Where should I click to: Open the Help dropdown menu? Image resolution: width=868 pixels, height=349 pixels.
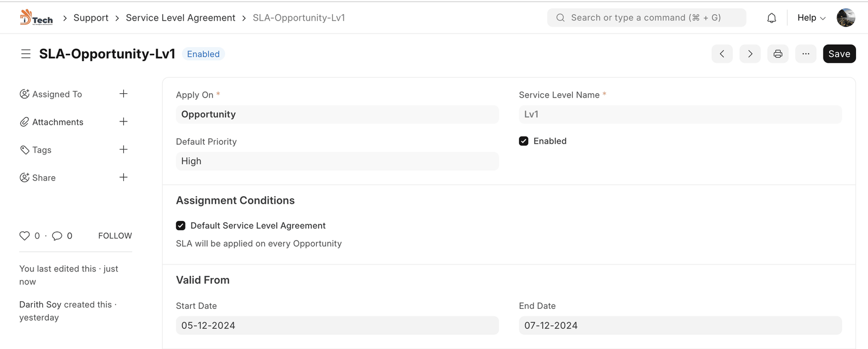(811, 18)
